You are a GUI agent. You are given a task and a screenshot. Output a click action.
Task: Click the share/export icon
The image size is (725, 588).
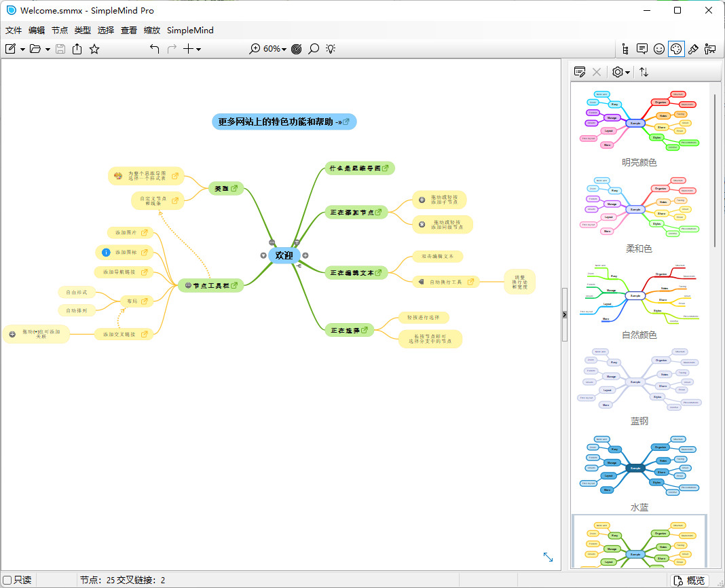tap(77, 49)
